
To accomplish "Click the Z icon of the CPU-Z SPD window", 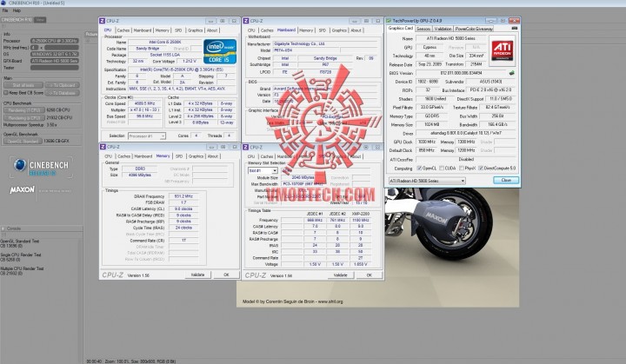I will coord(246,148).
